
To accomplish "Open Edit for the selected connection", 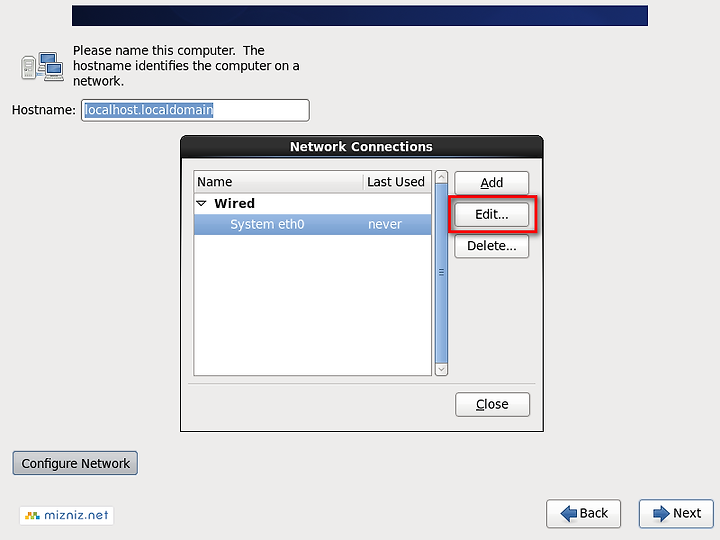I will pyautogui.click(x=491, y=214).
